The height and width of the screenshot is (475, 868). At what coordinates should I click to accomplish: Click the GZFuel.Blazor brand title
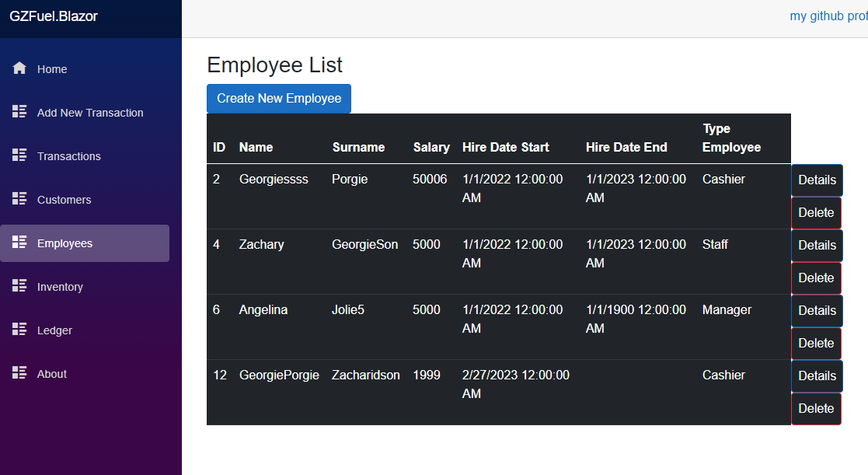tap(54, 16)
